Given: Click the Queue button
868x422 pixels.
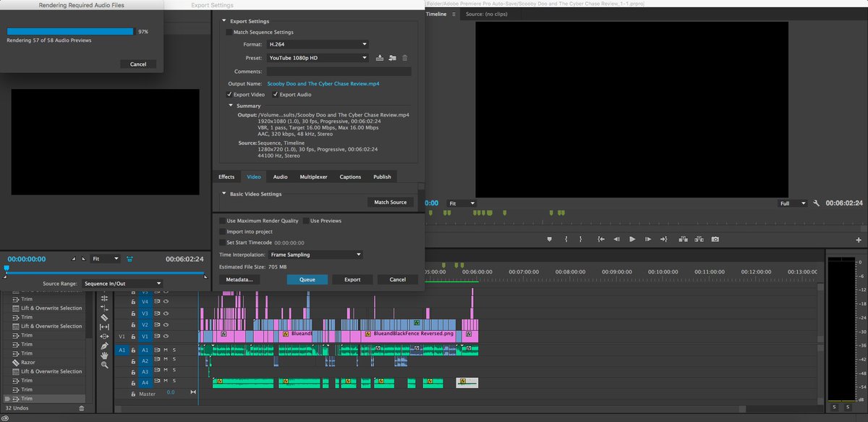Looking at the screenshot, I should click(x=307, y=279).
